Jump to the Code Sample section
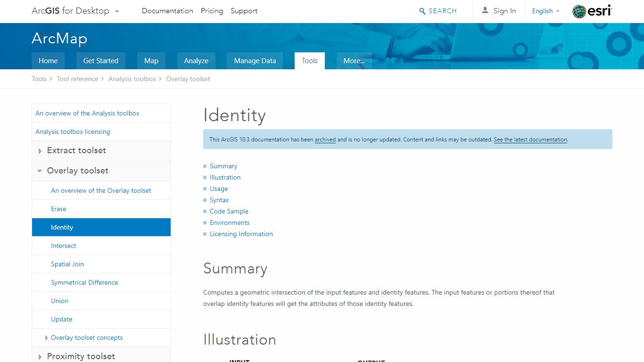This screenshot has width=644, height=362. [x=229, y=212]
